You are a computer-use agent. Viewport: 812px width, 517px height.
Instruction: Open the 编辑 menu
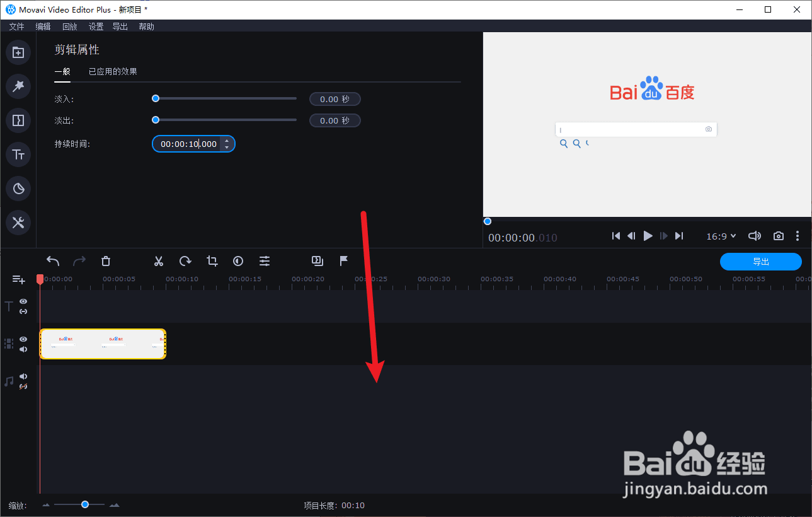click(x=43, y=26)
